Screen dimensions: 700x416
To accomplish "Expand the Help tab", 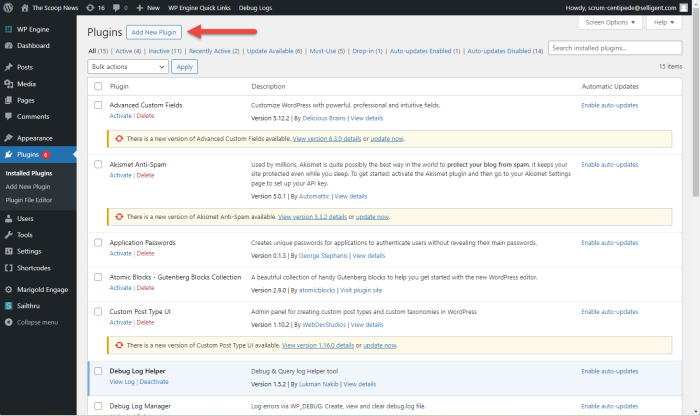I will [x=665, y=21].
